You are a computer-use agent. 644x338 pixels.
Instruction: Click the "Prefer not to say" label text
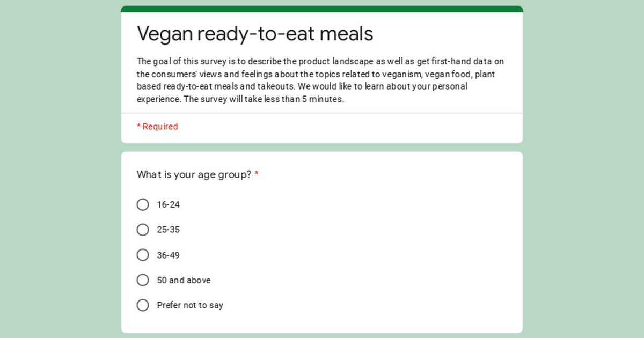coord(190,305)
